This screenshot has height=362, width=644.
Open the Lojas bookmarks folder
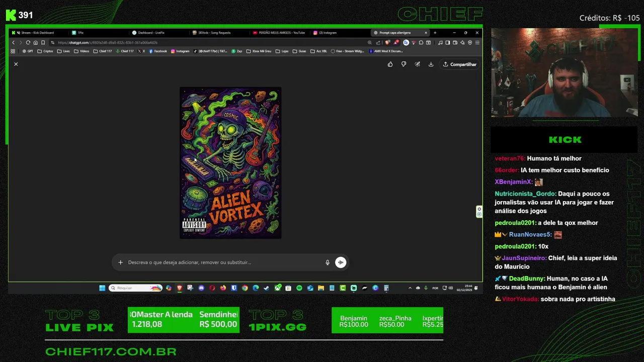282,51
